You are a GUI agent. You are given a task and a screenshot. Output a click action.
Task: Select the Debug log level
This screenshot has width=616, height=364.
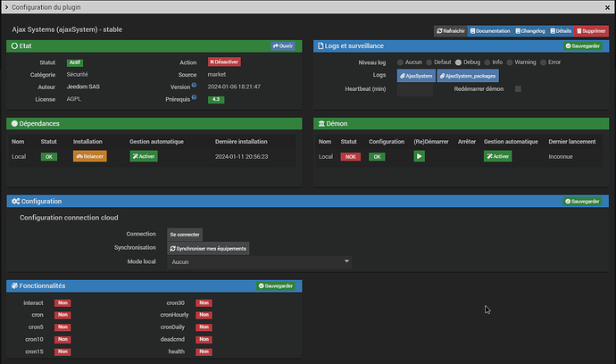[x=458, y=62]
